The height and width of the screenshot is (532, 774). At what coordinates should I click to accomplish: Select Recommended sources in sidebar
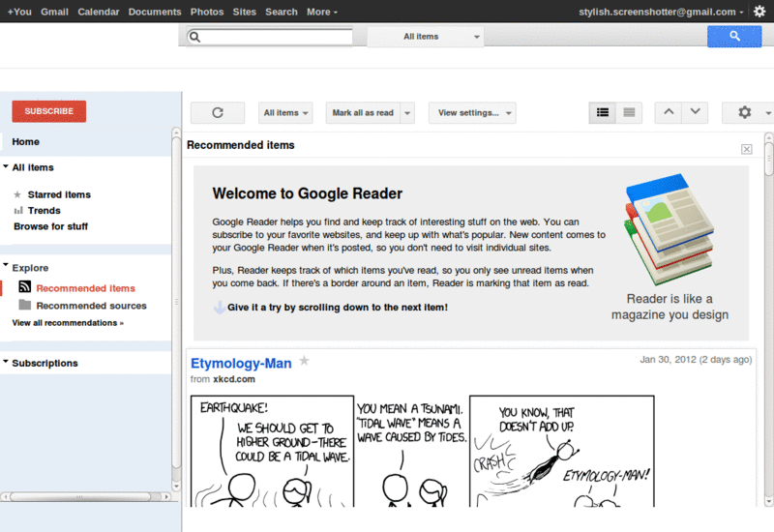[91, 306]
